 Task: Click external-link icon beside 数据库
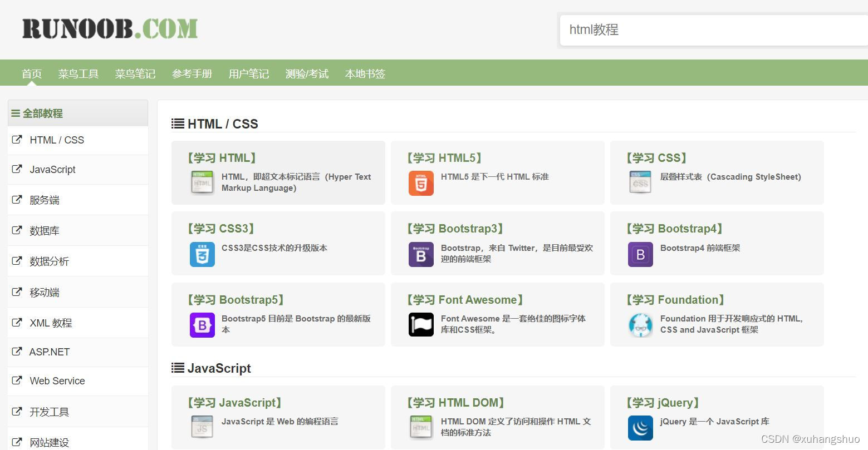[x=17, y=230]
